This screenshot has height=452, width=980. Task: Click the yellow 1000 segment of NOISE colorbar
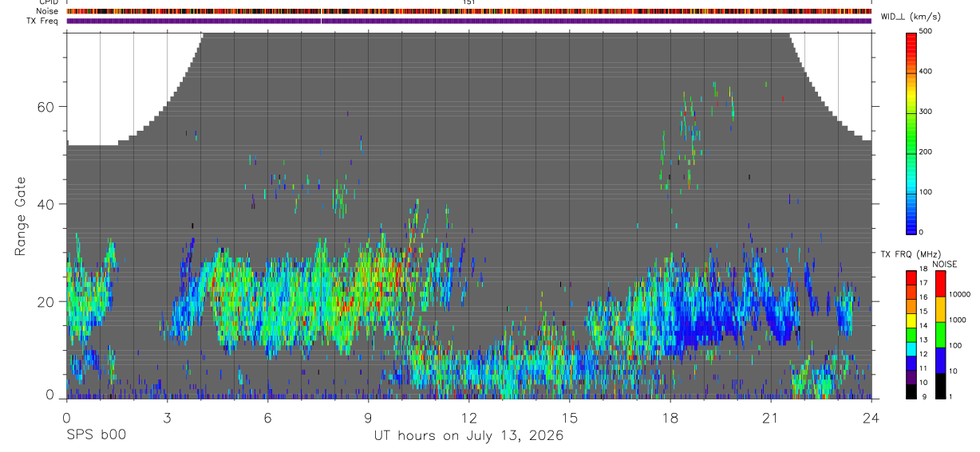tap(940, 309)
